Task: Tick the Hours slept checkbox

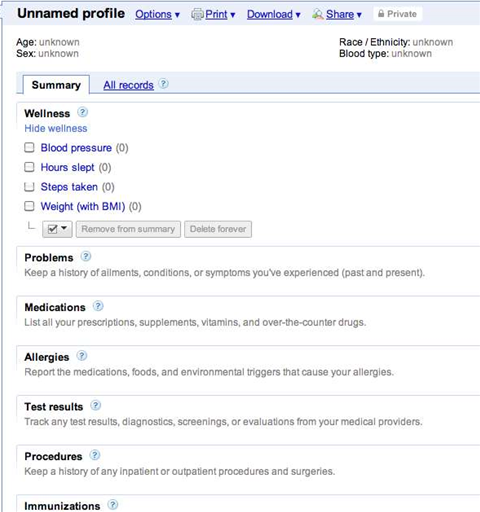Action: (x=29, y=167)
